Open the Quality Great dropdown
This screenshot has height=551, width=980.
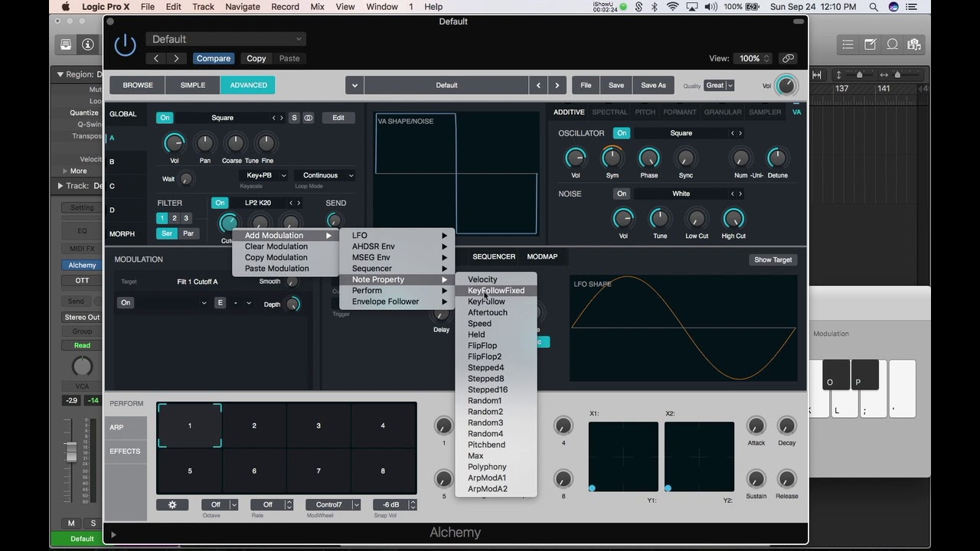tap(719, 86)
